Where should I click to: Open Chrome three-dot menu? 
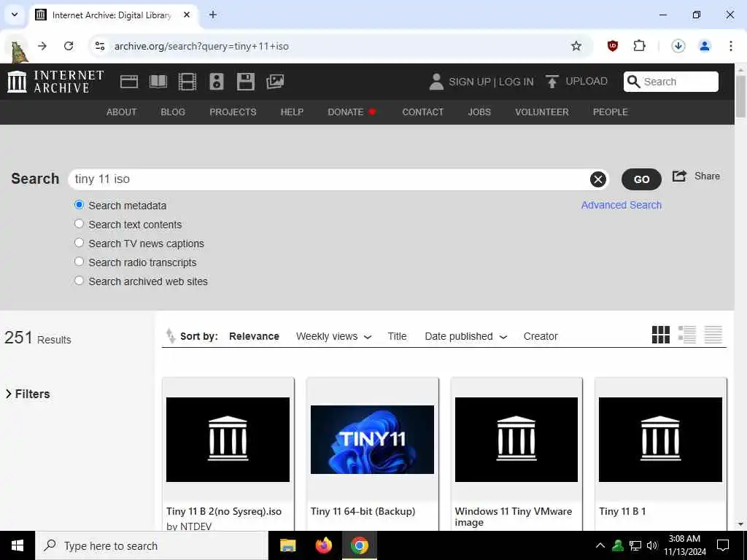(x=730, y=46)
